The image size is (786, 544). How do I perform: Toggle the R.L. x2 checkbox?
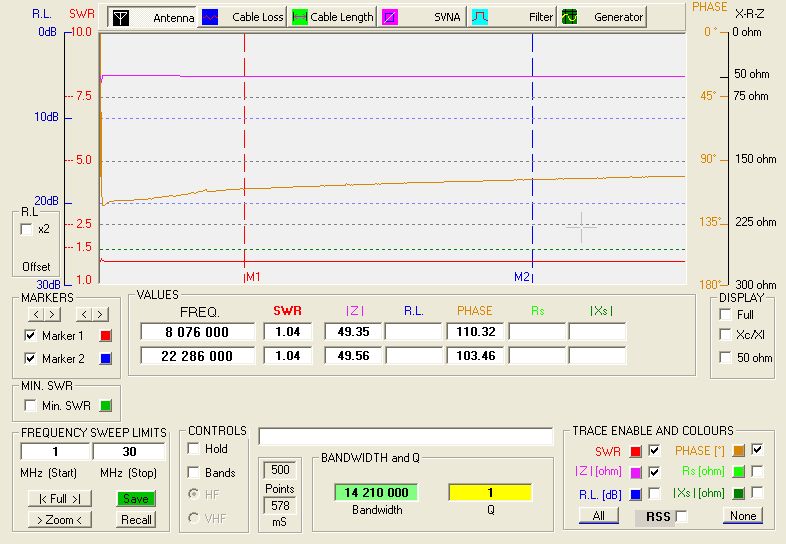[x=27, y=229]
